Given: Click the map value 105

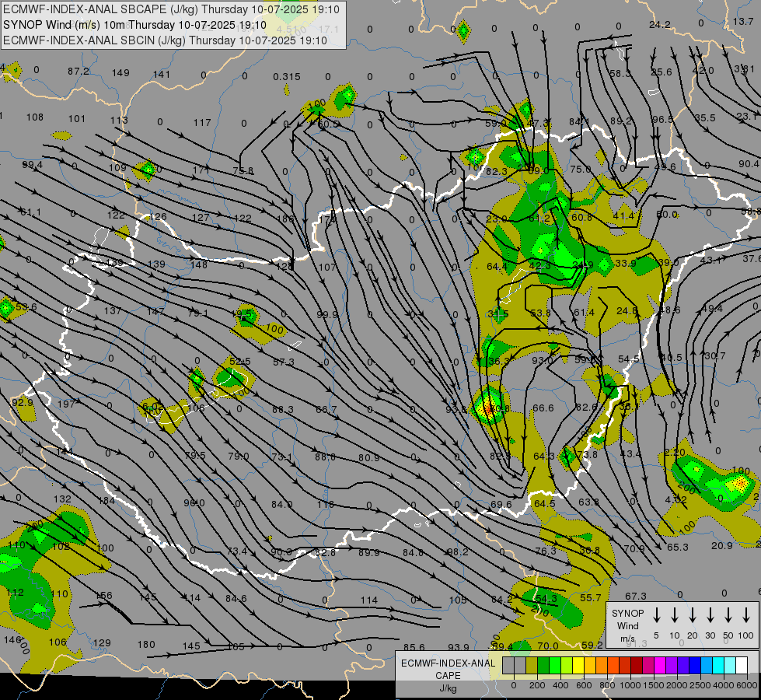Looking at the screenshot, I should pos(458,600).
